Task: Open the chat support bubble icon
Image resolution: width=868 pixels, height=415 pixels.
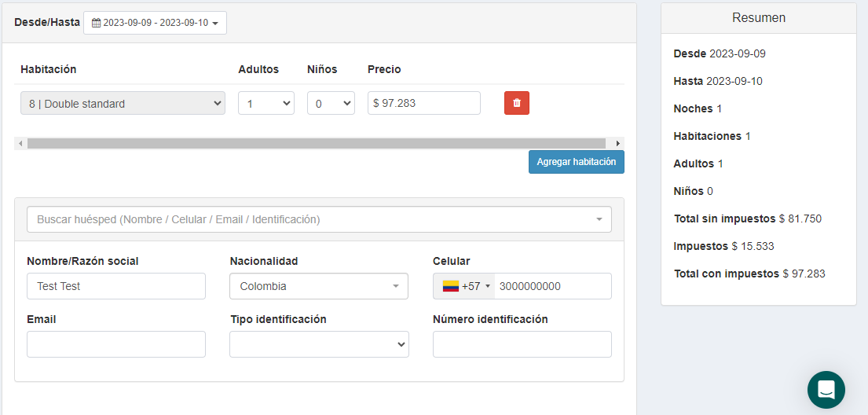Action: click(826, 390)
